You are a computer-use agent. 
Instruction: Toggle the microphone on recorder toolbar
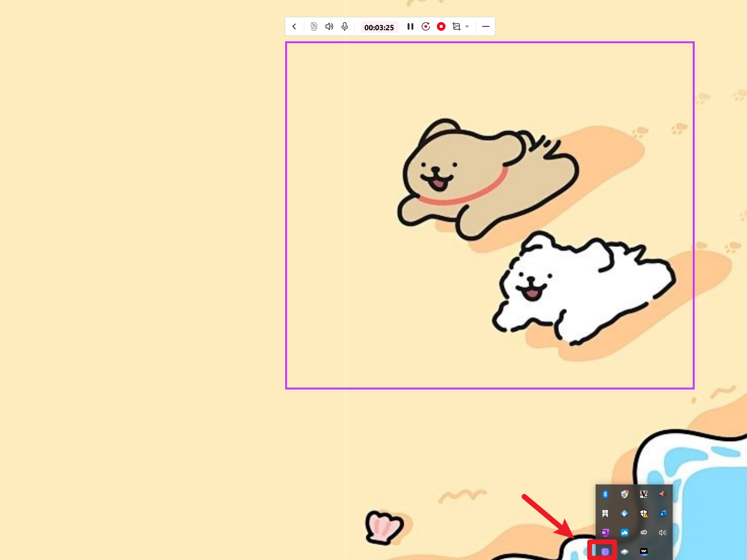coord(345,26)
